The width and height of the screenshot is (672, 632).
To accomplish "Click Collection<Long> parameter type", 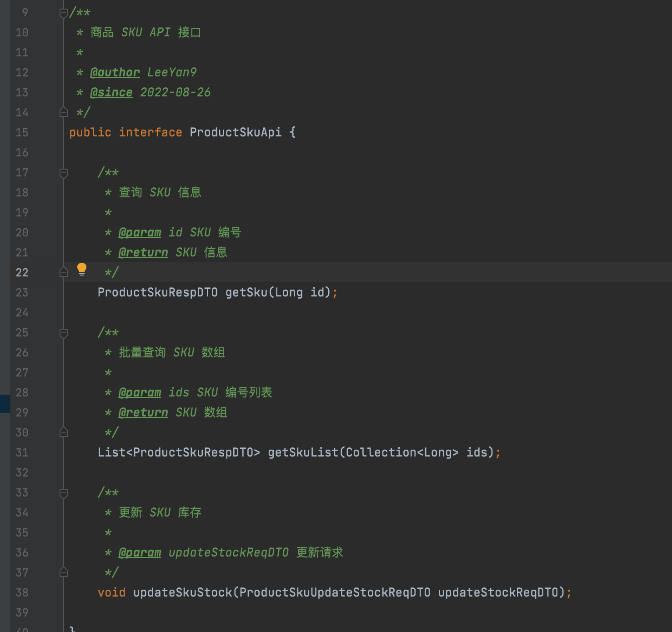I will click(402, 452).
